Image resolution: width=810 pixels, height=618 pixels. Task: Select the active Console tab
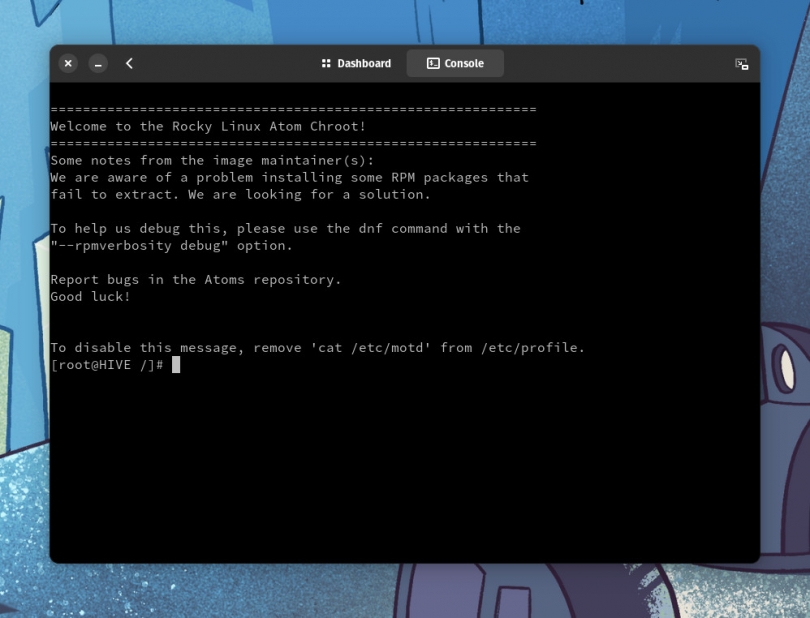[x=454, y=63]
